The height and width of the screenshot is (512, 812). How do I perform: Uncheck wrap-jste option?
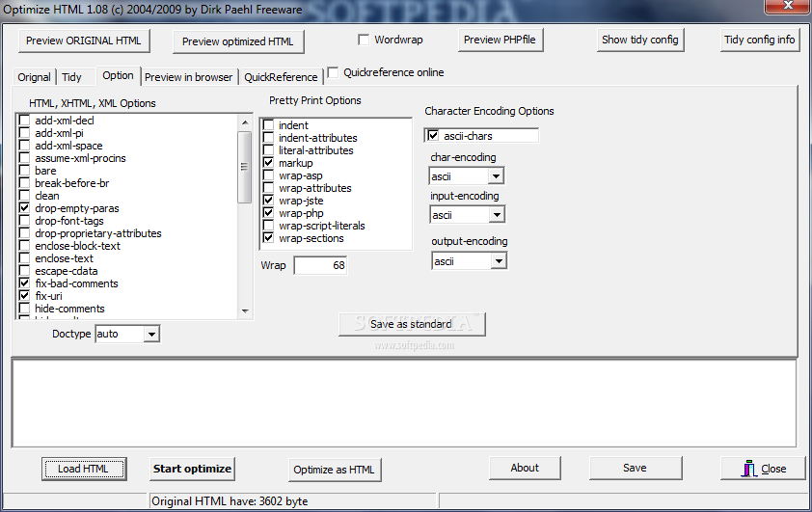point(268,201)
